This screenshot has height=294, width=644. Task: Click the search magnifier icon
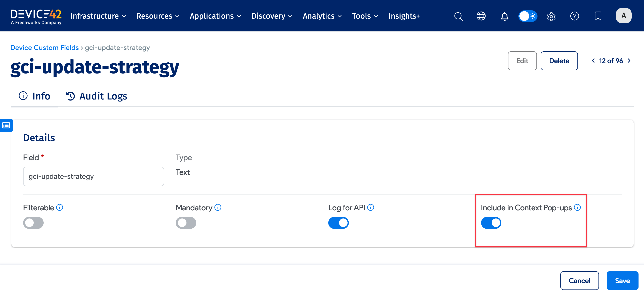pos(458,16)
